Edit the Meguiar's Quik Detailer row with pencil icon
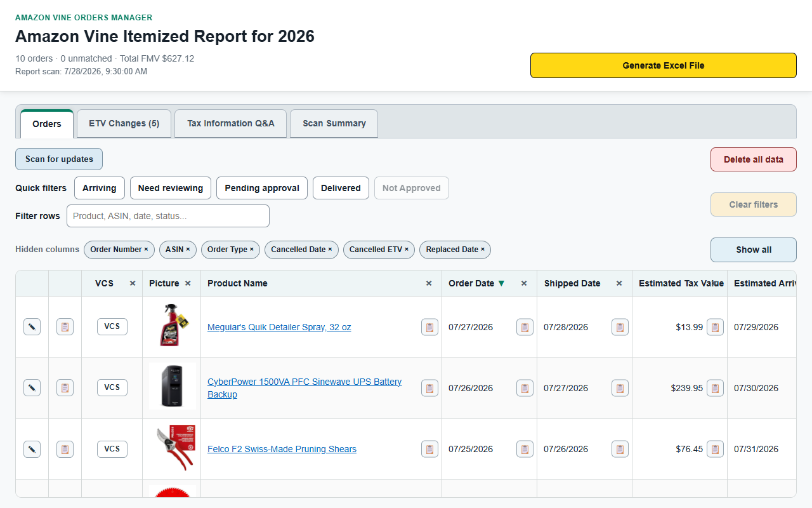 (x=32, y=327)
